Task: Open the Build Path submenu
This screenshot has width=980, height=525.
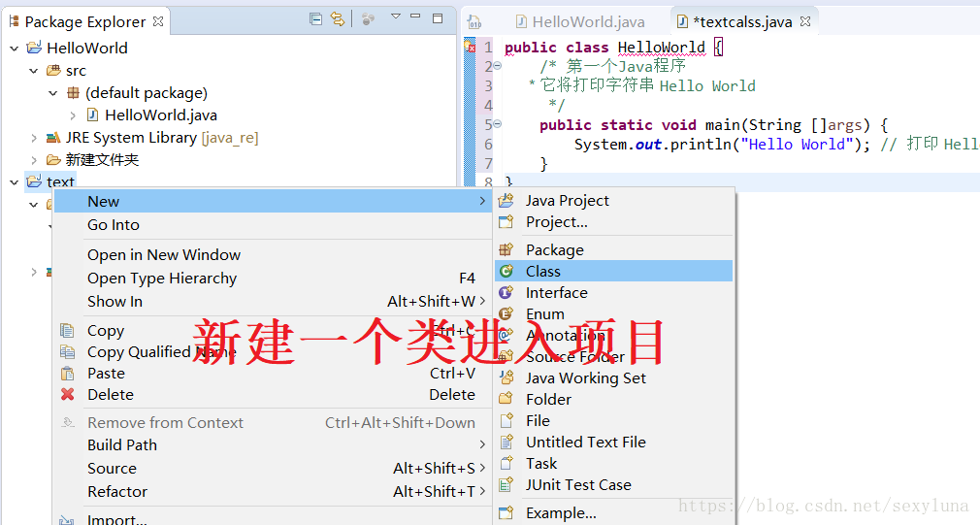Action: [x=273, y=444]
